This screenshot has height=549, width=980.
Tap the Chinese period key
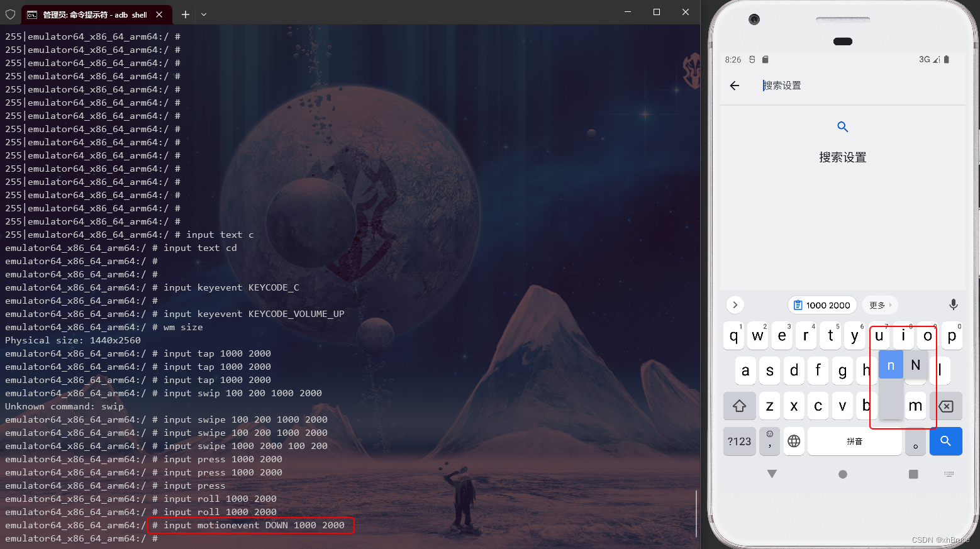click(916, 441)
